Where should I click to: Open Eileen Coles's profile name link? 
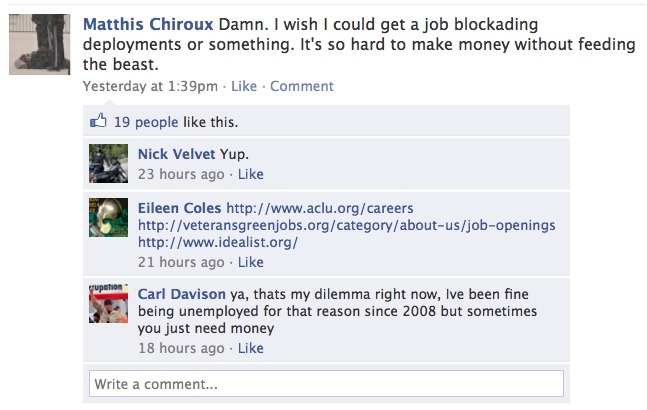pos(180,208)
